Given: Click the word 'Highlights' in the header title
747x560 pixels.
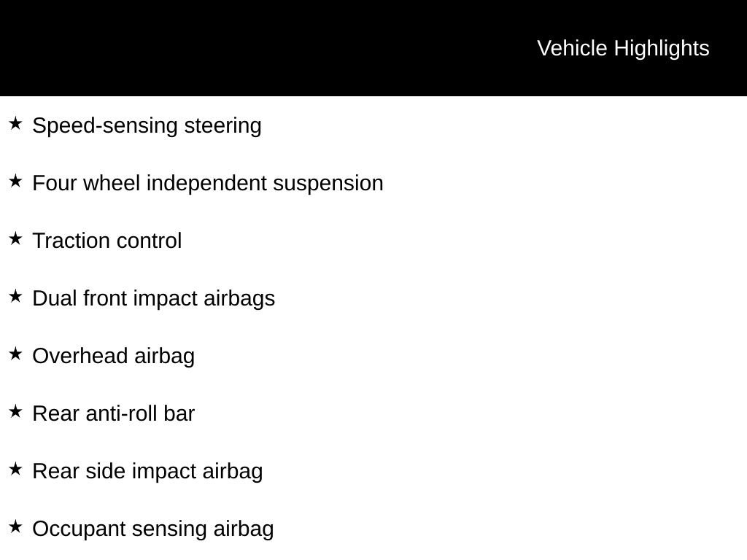Looking at the screenshot, I should [662, 48].
